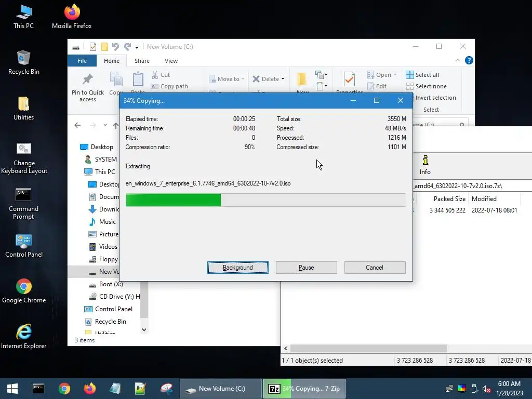This screenshot has height=399, width=532.
Task: Click Select none in the ribbon
Action: point(427,86)
